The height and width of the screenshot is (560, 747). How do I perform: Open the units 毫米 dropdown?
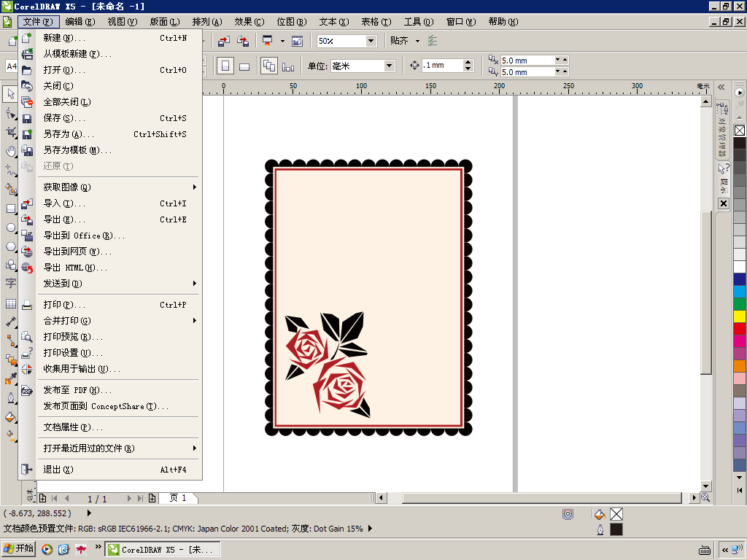click(x=390, y=66)
